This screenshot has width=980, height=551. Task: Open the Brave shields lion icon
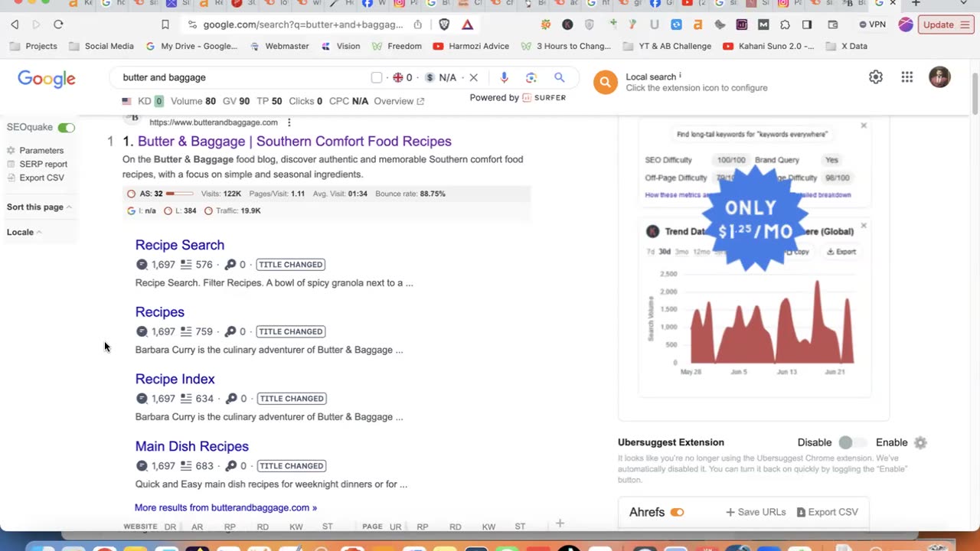pos(444,24)
